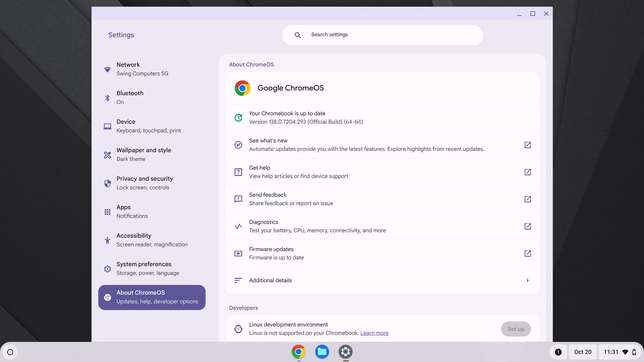Click the update status refresh icon
This screenshot has height=362, width=644.
pos(238,118)
